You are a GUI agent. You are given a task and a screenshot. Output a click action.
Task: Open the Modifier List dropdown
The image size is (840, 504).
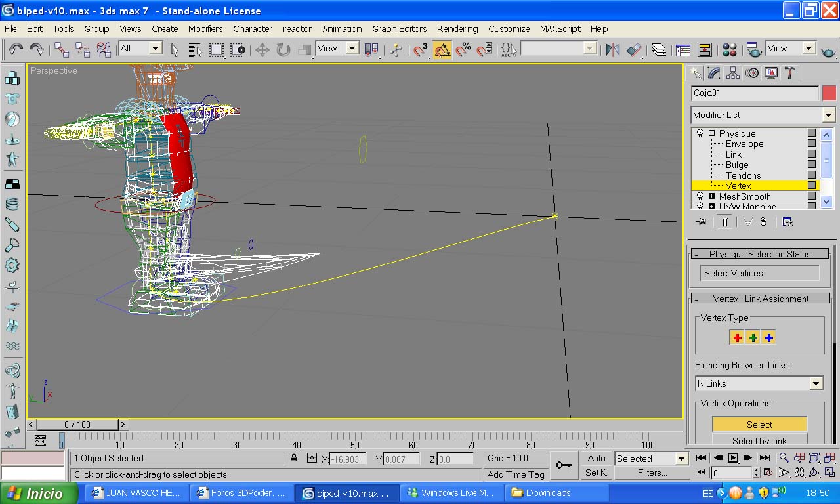[763, 115]
